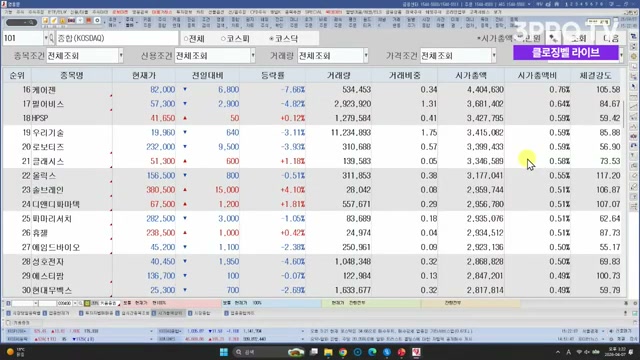Image resolution: width=640 pixels, height=360 pixels.
Task: Click the small icon button left of 조회
Action: click(553, 38)
